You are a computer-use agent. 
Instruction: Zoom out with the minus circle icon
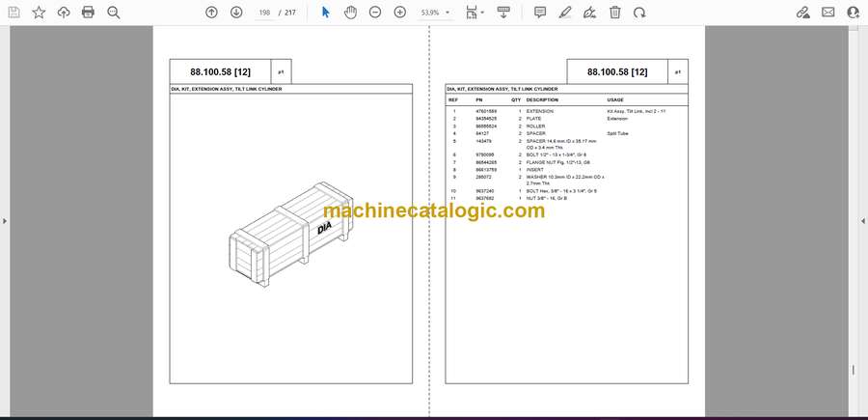[x=375, y=13]
